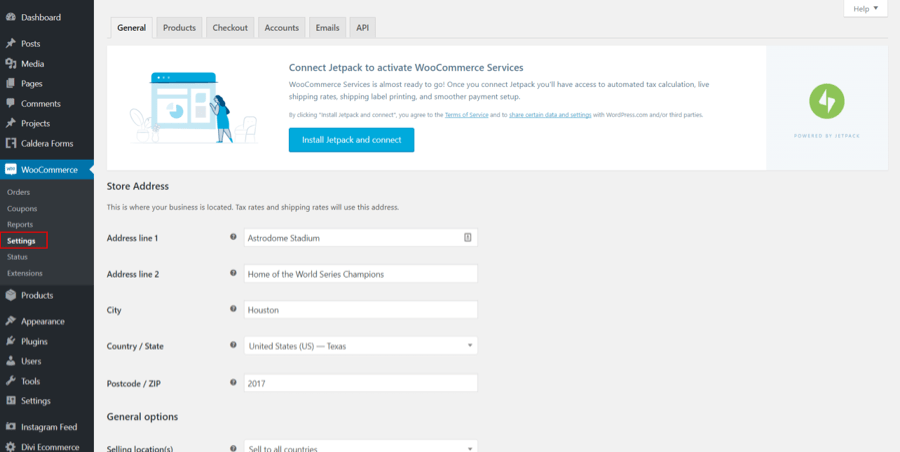
Task: Click the green Jetpack logo
Action: click(827, 102)
